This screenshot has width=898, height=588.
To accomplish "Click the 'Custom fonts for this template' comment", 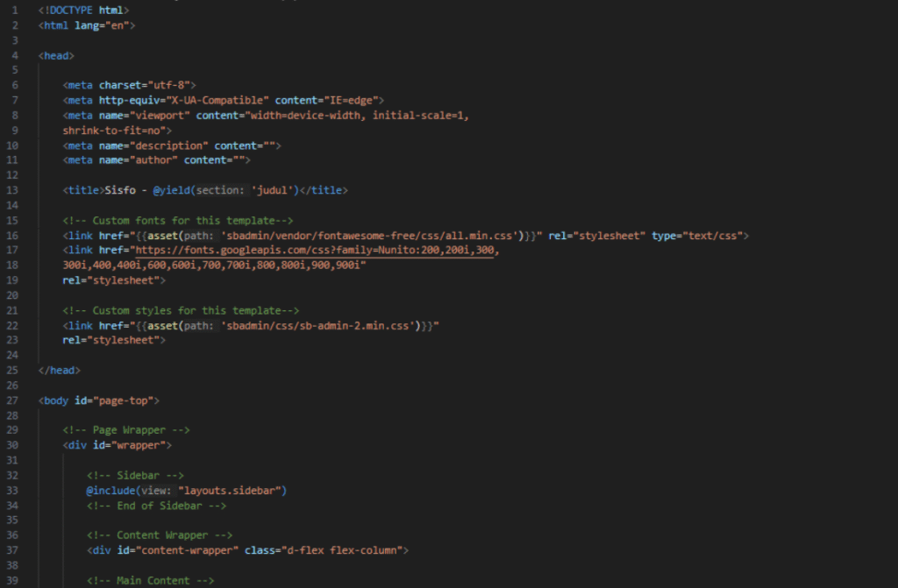I will 177,221.
